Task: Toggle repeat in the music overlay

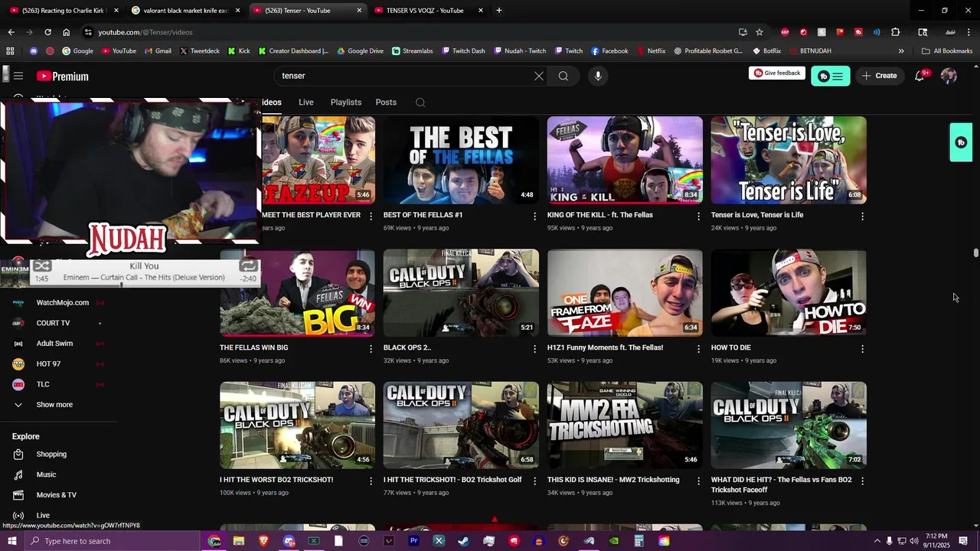Action: click(249, 266)
